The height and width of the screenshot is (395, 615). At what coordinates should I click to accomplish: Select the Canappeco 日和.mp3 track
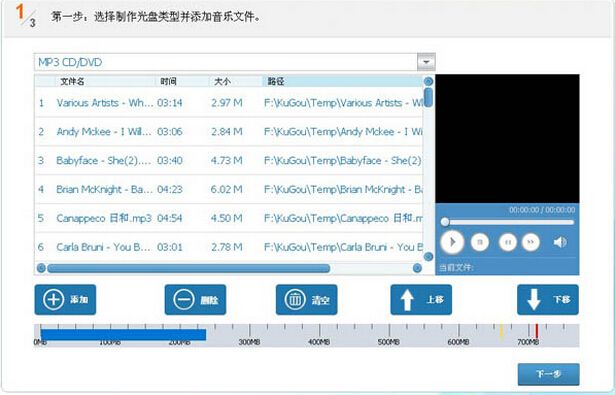[229, 218]
